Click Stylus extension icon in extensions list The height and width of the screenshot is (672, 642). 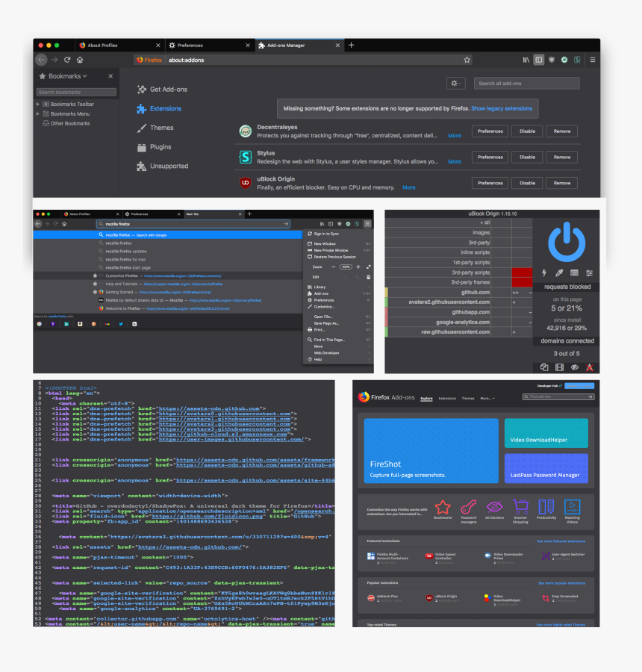[x=245, y=158]
